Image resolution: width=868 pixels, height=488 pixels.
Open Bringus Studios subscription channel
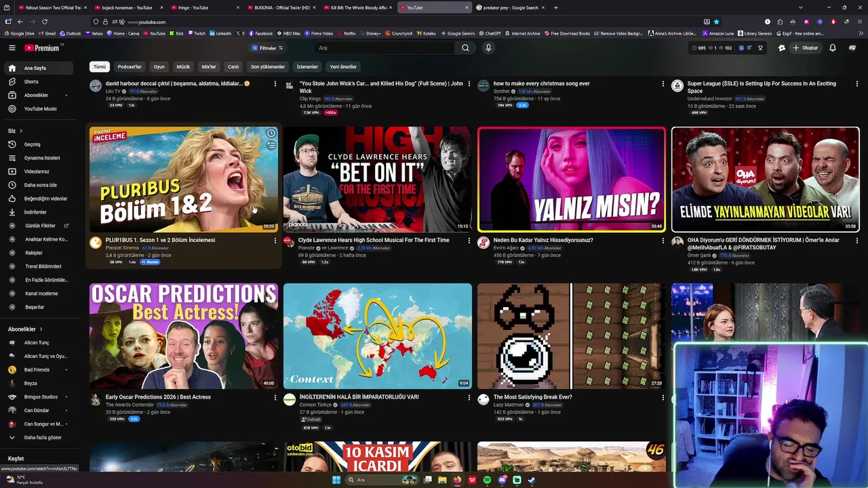[37, 397]
